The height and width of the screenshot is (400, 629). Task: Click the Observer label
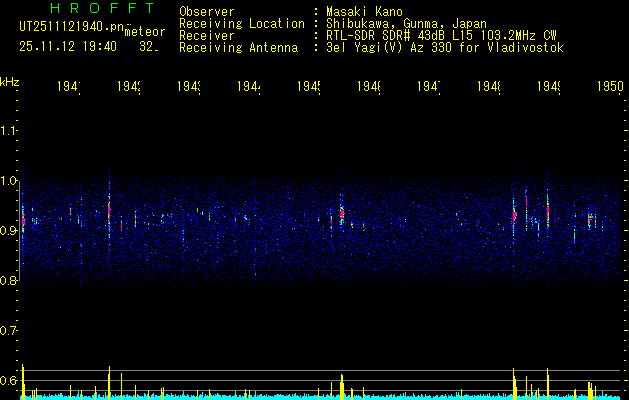(x=207, y=12)
